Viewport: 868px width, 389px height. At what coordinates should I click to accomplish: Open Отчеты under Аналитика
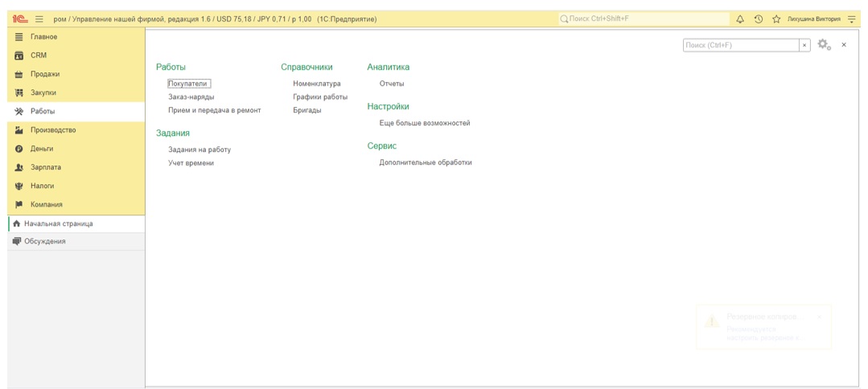click(x=392, y=84)
